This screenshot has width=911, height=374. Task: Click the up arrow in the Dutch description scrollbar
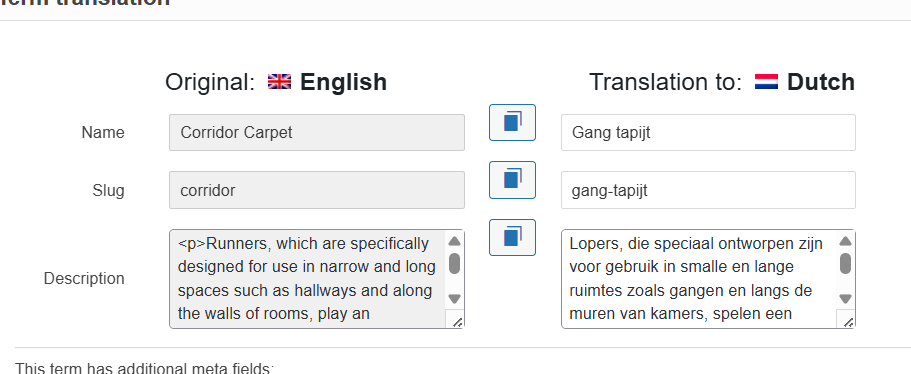coord(845,241)
